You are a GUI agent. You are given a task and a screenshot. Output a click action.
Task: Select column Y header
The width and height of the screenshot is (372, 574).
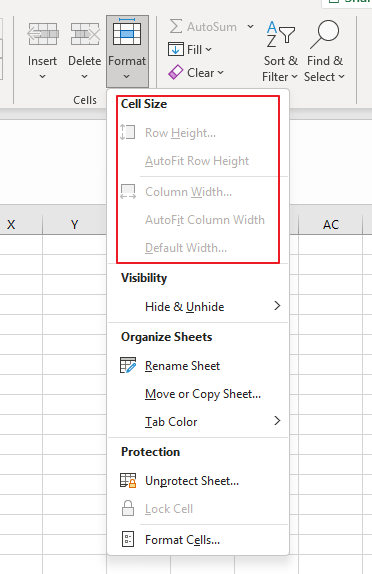(x=74, y=224)
